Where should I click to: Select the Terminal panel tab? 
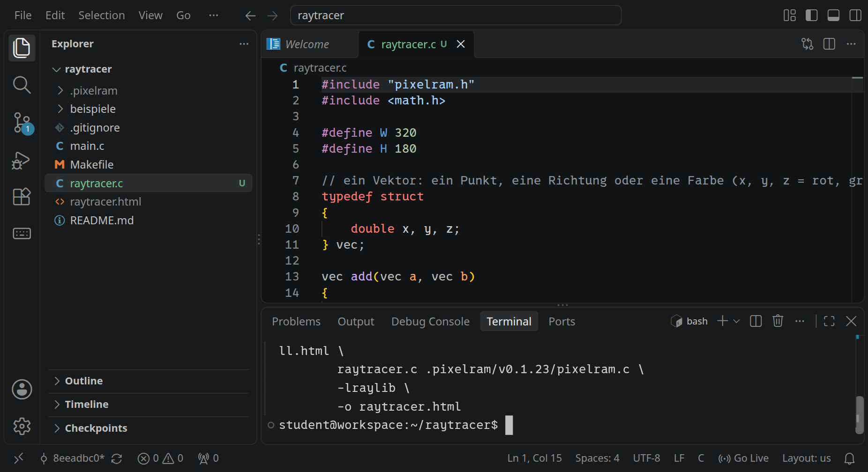509,321
